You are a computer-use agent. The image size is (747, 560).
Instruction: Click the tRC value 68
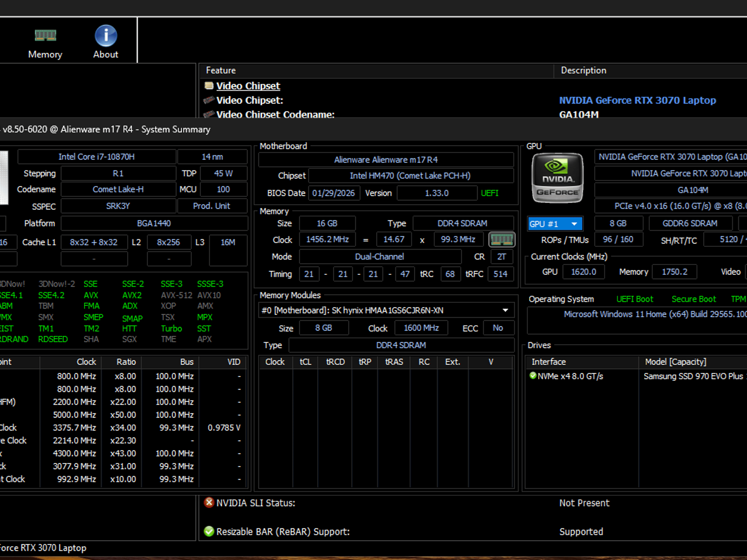450,274
